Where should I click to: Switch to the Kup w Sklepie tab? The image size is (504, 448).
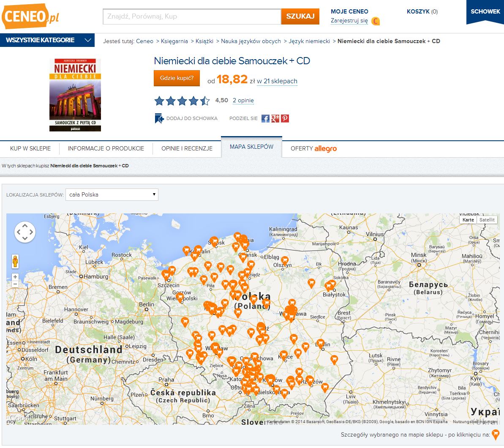click(x=30, y=148)
